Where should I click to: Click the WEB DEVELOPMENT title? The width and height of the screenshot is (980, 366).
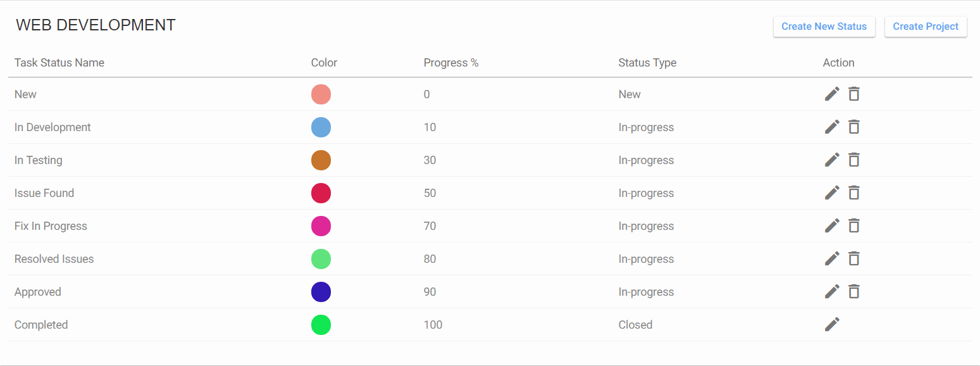pos(96,25)
